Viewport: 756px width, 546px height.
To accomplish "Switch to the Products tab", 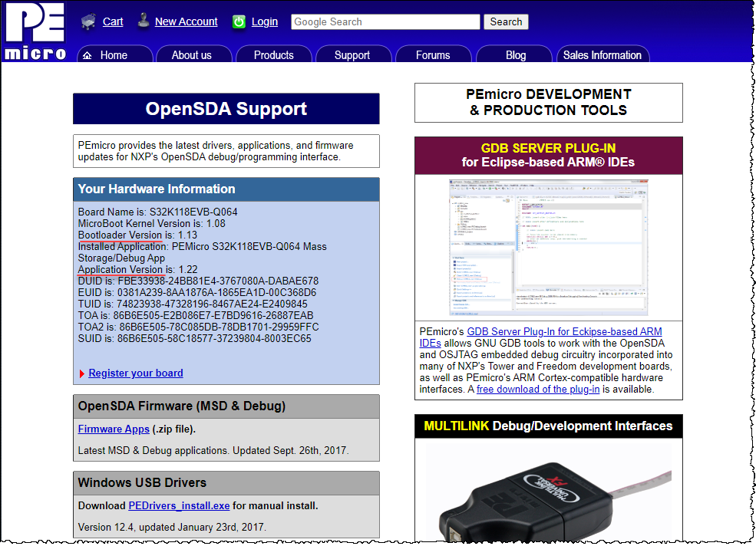I will pos(273,55).
